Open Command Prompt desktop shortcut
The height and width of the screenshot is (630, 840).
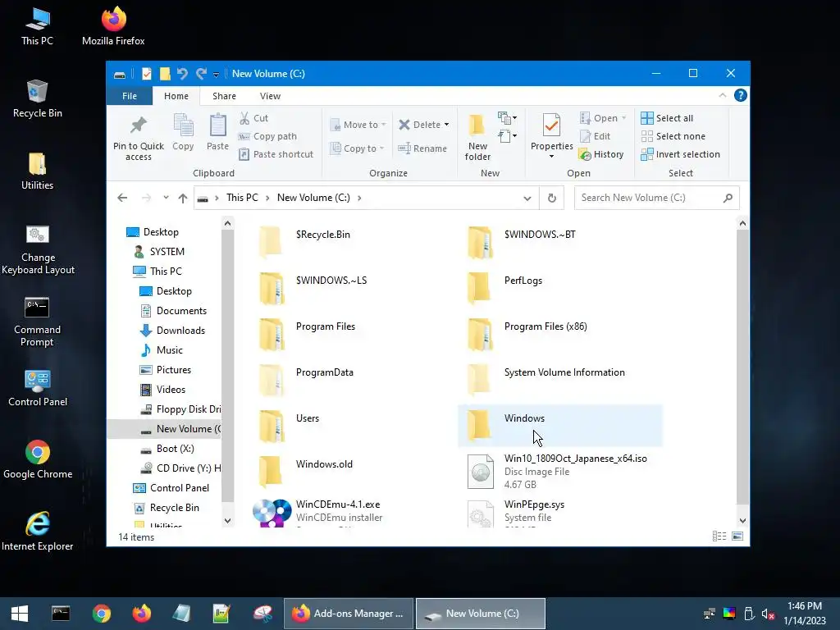tap(37, 322)
